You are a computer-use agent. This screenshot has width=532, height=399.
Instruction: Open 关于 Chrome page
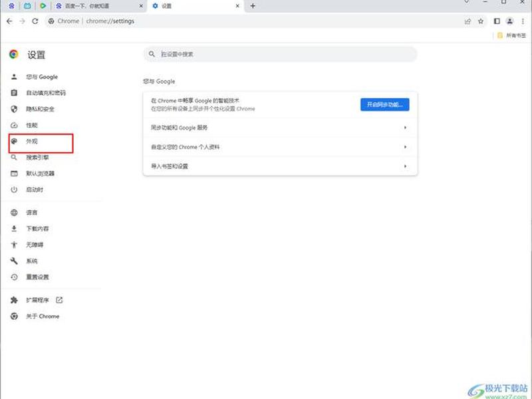point(43,317)
